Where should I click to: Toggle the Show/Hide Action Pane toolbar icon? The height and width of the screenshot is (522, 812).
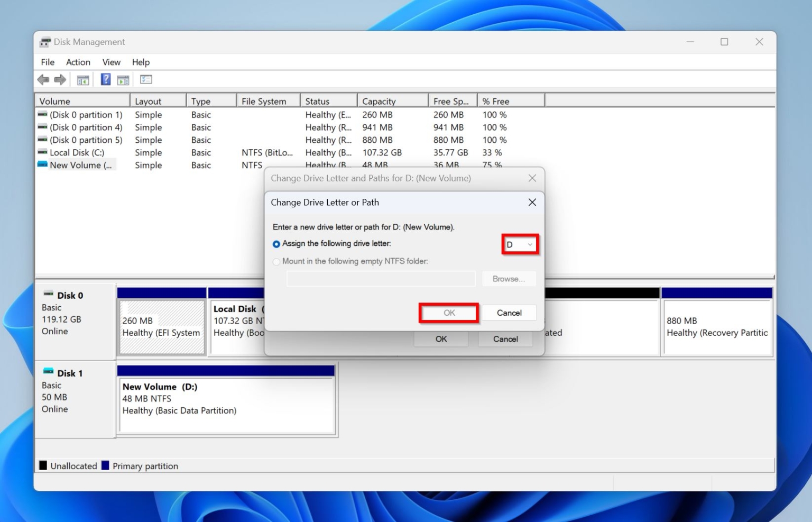(123, 79)
